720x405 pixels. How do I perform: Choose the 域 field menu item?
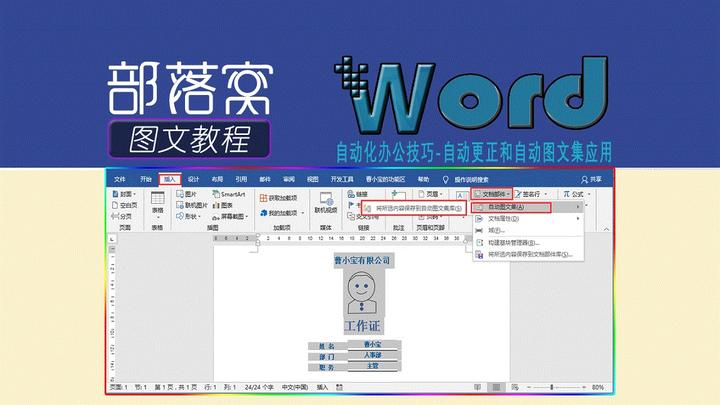pyautogui.click(x=528, y=230)
